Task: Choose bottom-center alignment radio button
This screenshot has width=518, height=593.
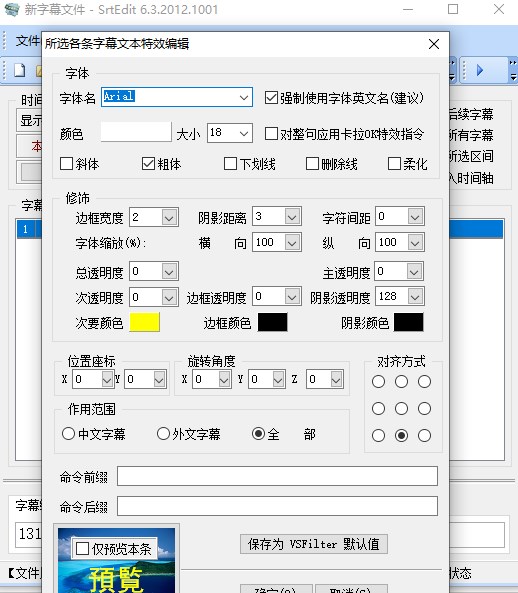Action: coord(402,436)
